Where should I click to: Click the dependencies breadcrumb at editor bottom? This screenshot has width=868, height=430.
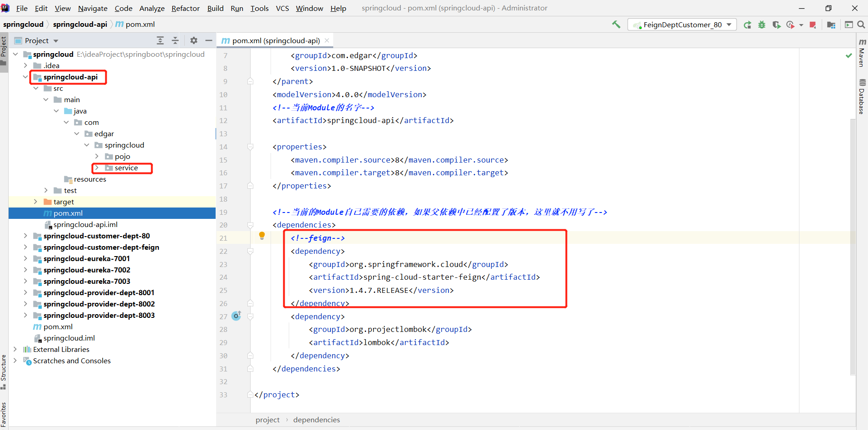(x=316, y=420)
